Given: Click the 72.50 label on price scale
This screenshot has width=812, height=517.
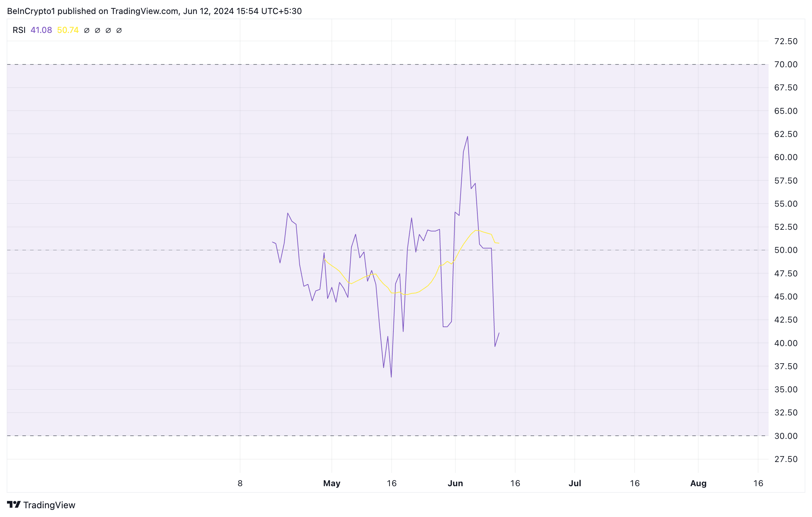Looking at the screenshot, I should pos(786,41).
